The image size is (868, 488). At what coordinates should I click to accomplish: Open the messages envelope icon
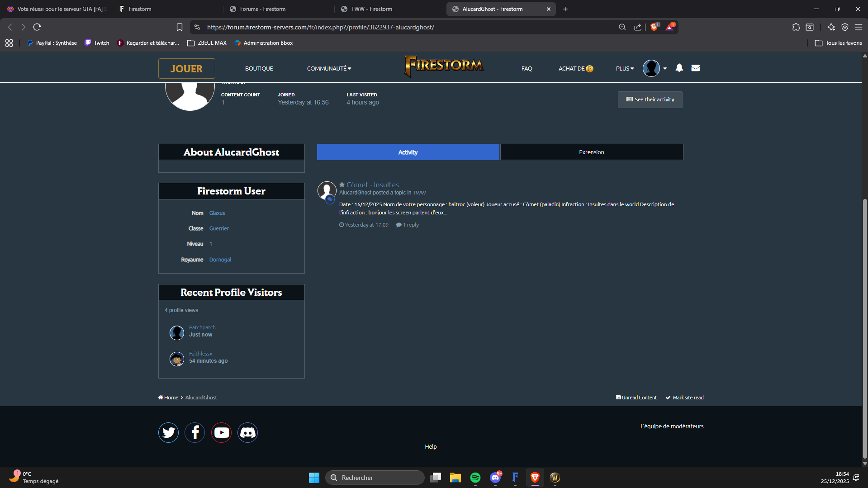coord(696,68)
